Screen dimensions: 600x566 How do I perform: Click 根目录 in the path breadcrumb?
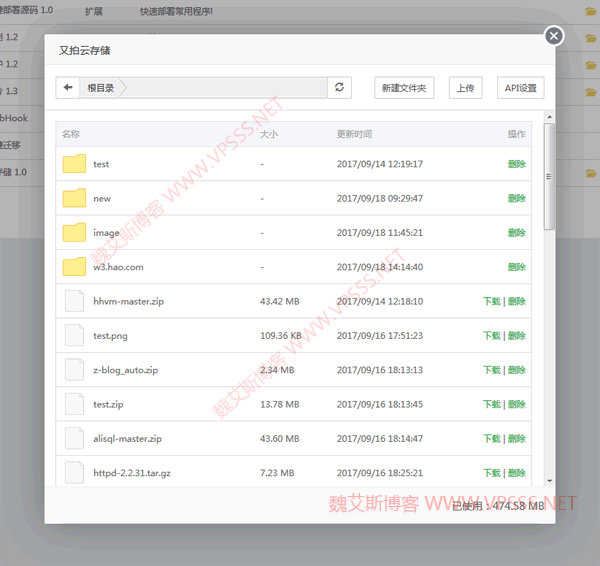(x=101, y=88)
